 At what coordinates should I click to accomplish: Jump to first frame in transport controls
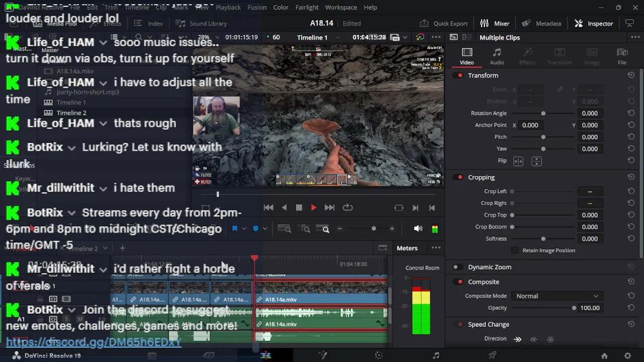tap(269, 208)
